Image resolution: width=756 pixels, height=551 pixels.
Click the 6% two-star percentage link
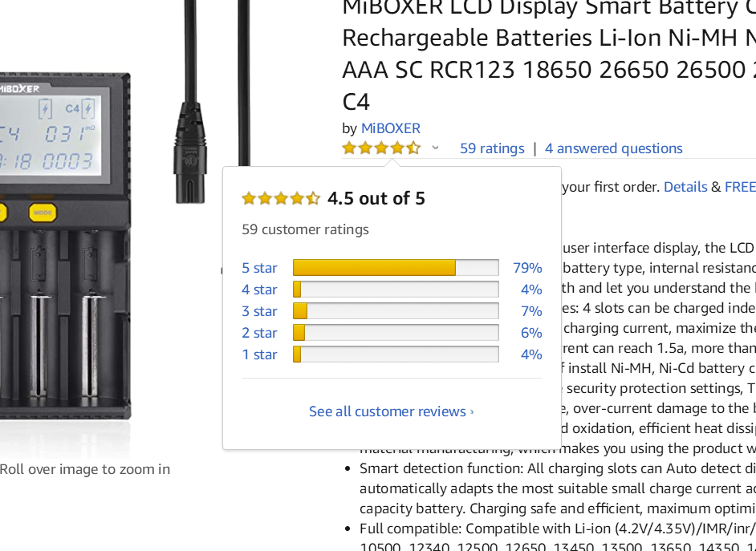531,333
